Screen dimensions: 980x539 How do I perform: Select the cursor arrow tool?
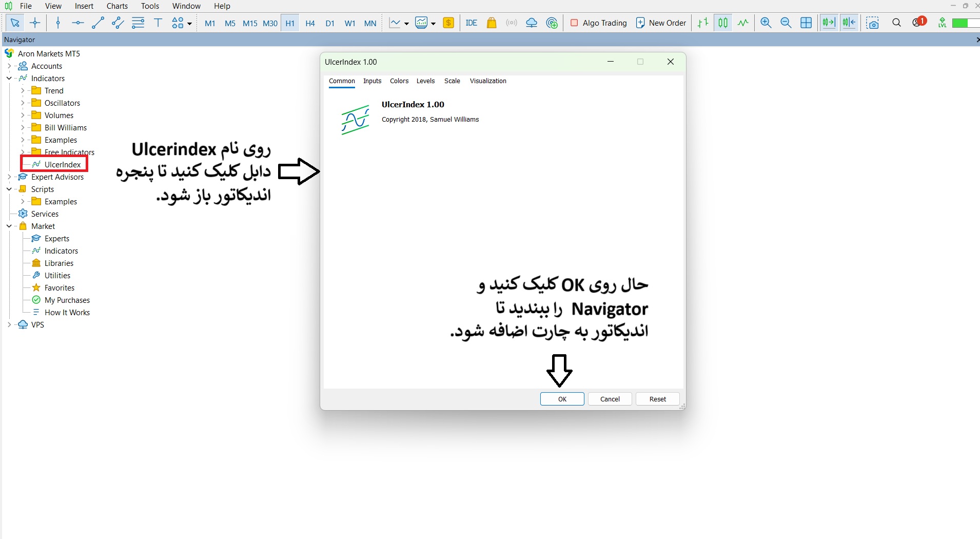15,23
